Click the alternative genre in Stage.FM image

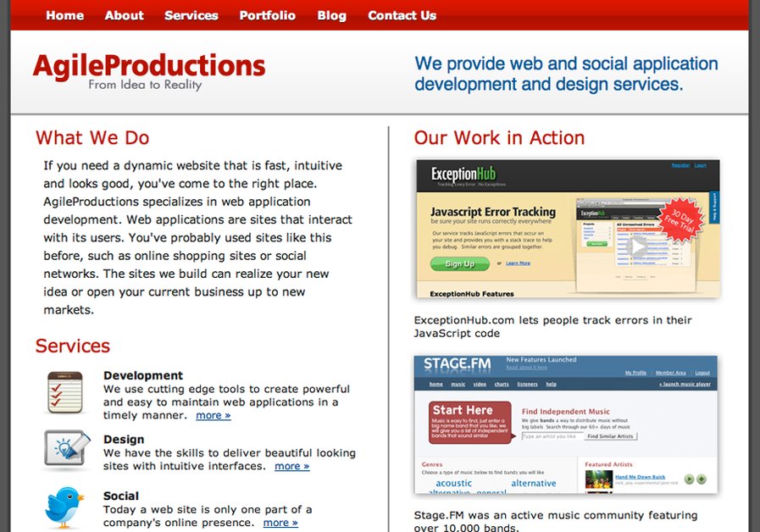tap(534, 483)
